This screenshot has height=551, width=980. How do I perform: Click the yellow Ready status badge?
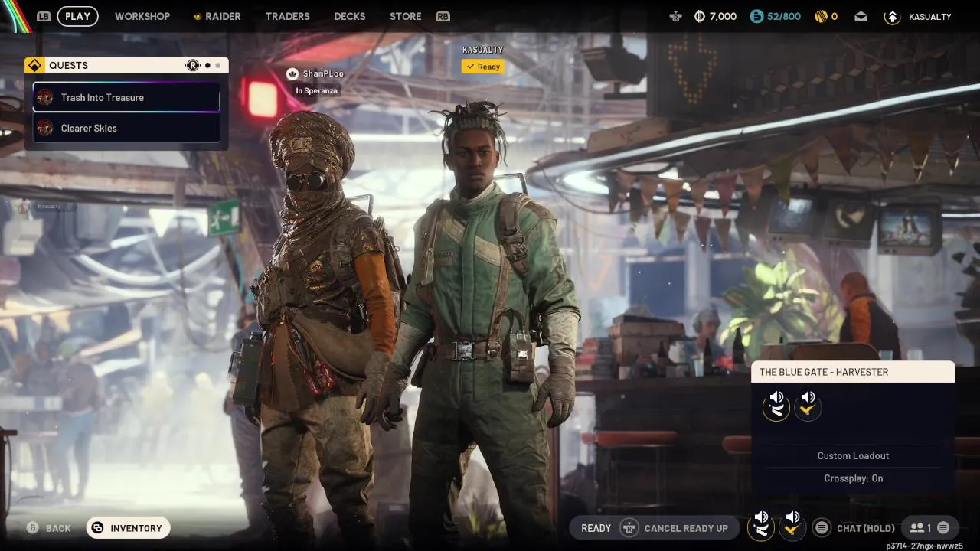pyautogui.click(x=482, y=67)
